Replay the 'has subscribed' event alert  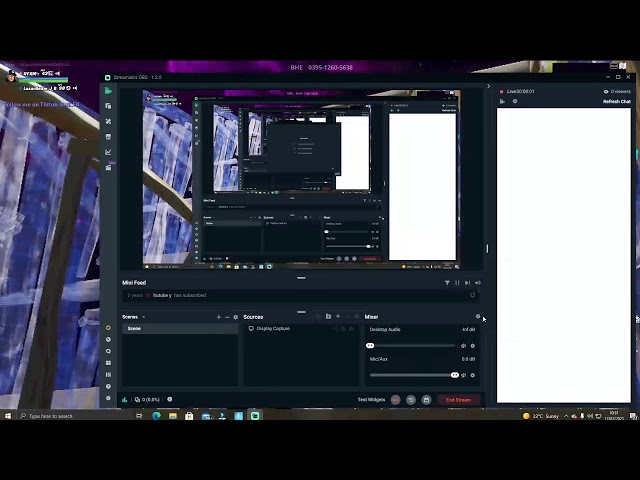pos(472,295)
